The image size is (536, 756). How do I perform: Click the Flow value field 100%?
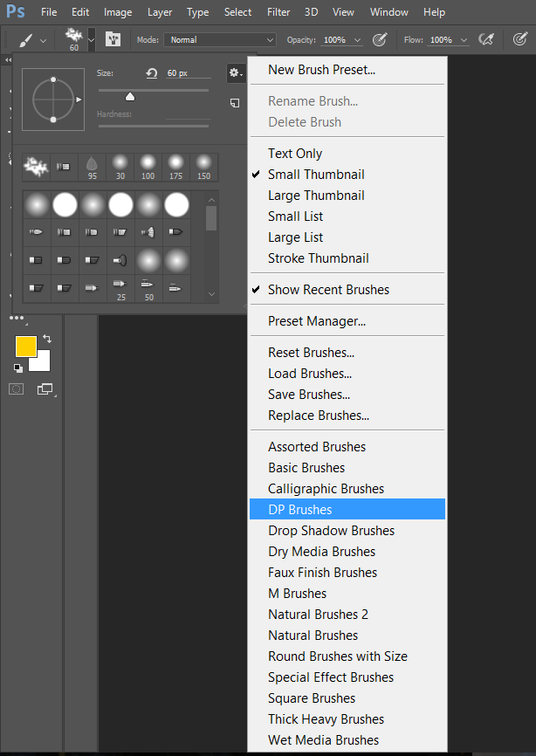click(x=441, y=40)
